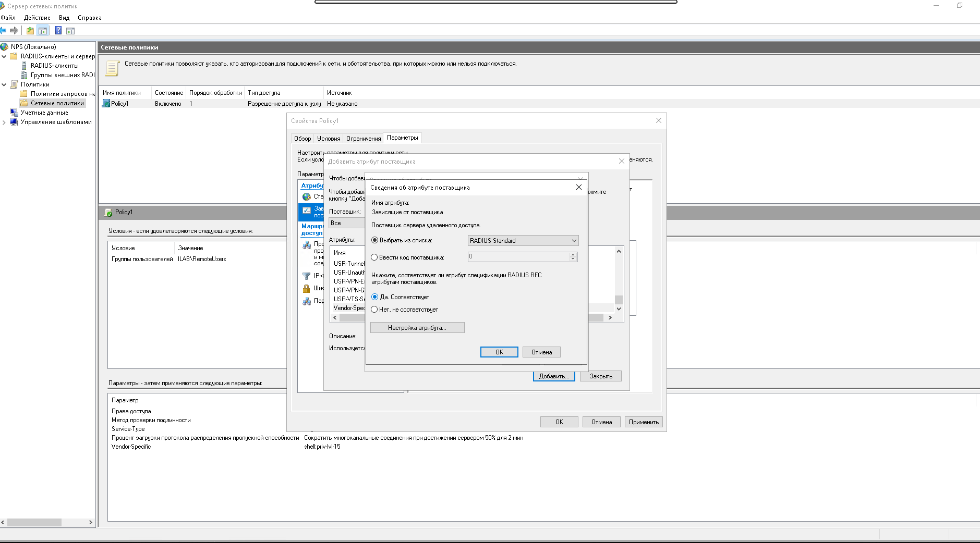This screenshot has width=980, height=543.
Task: Click the console tree horizontal scrollbar thumb
Action: pos(34,522)
